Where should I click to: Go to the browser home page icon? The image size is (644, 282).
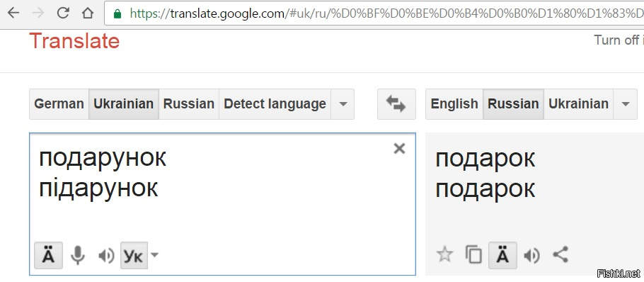coord(88,13)
